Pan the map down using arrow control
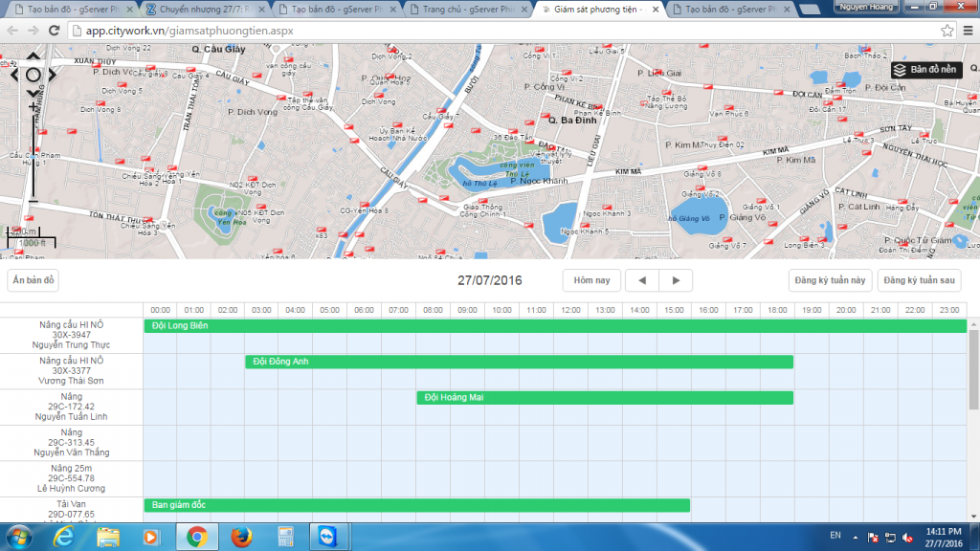The height and width of the screenshot is (551, 980). coord(33,93)
